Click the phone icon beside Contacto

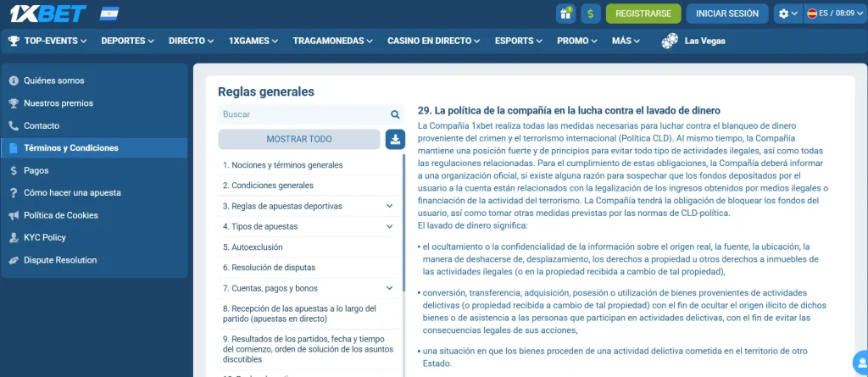click(14, 125)
